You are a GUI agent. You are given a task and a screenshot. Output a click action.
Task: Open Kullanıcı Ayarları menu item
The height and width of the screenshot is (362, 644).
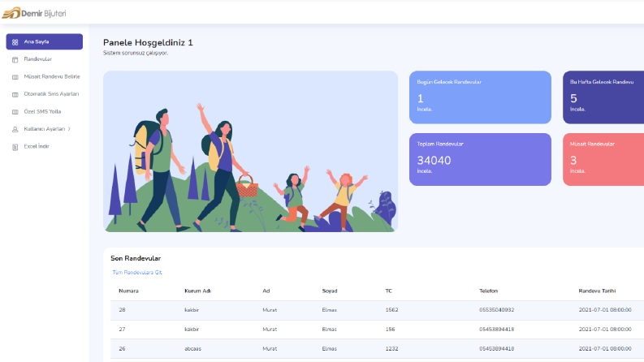45,129
